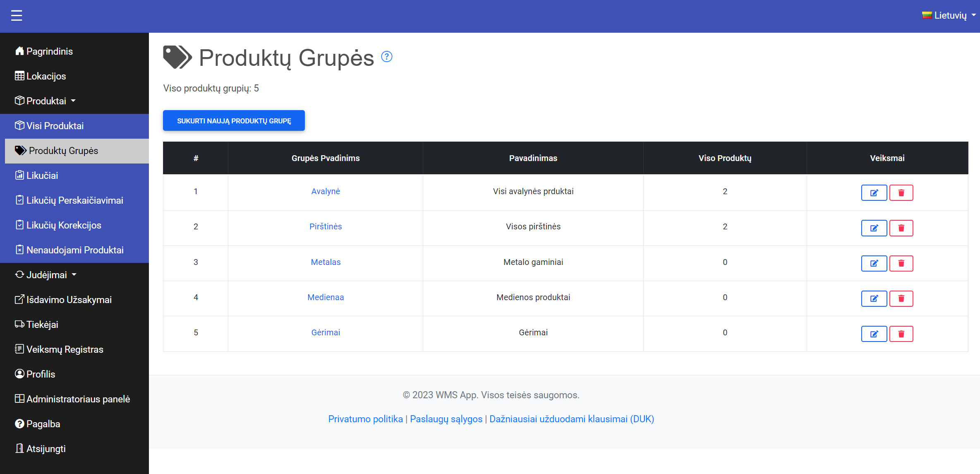Click the Atsijungti logout item
The image size is (980, 474).
[46, 449]
